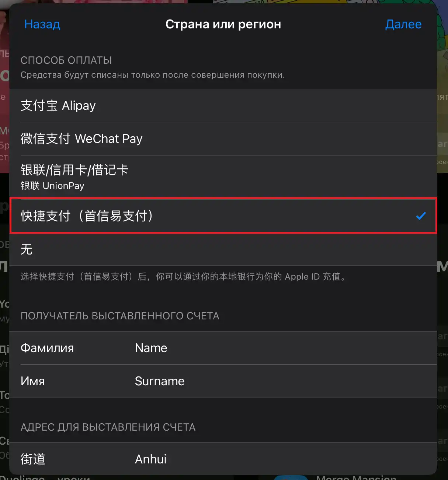Screen dimensions: 448x480
Task: Tap the Apple ID 充值 explanation text
Action: [184, 277]
